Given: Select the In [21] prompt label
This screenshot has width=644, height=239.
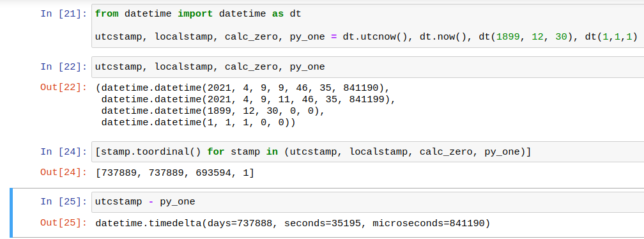Looking at the screenshot, I should coord(64,13).
